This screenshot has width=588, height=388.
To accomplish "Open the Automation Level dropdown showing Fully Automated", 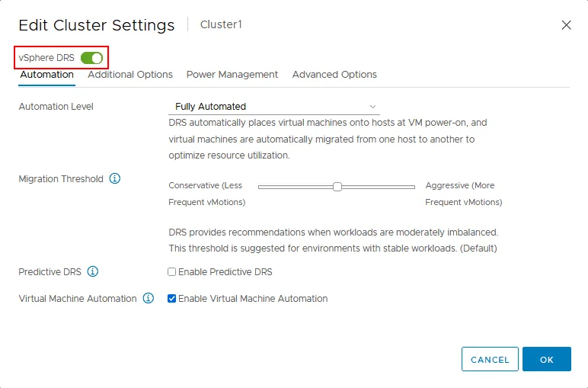I will pyautogui.click(x=273, y=107).
